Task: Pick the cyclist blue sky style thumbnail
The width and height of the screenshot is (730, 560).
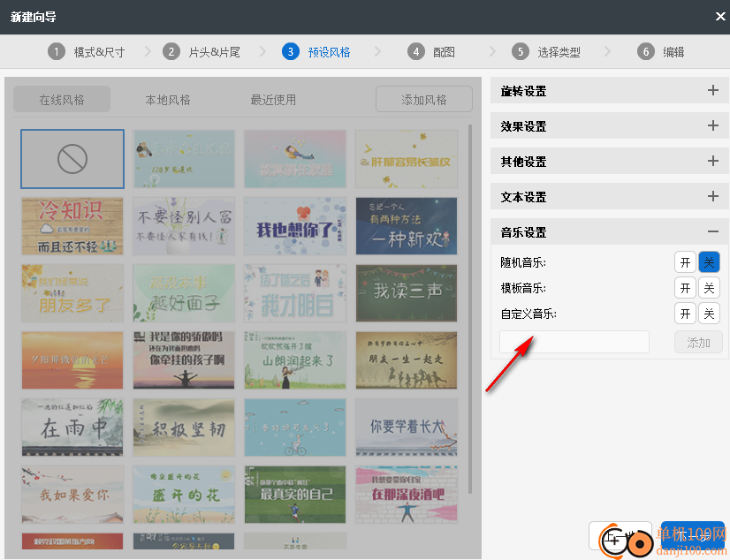Action: pos(295,427)
